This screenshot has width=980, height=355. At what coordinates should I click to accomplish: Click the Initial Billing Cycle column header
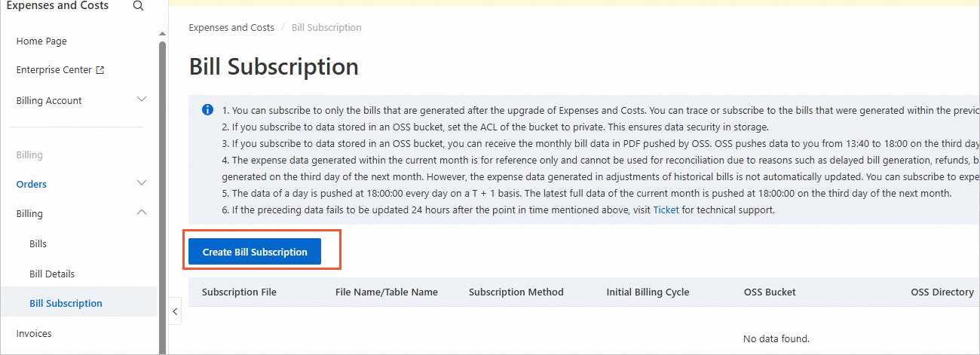pyautogui.click(x=648, y=292)
